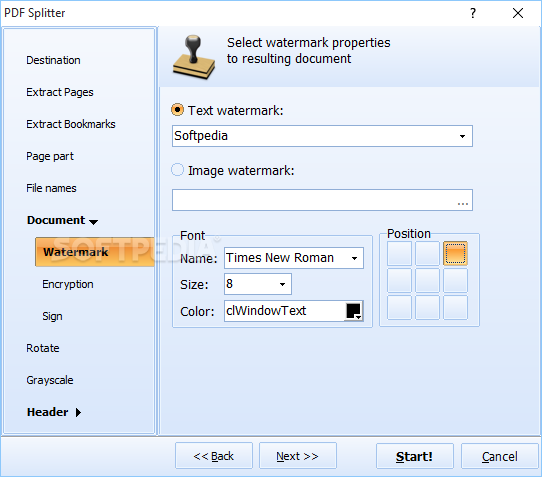
Task: Set watermark position to top right
Action: click(x=456, y=253)
